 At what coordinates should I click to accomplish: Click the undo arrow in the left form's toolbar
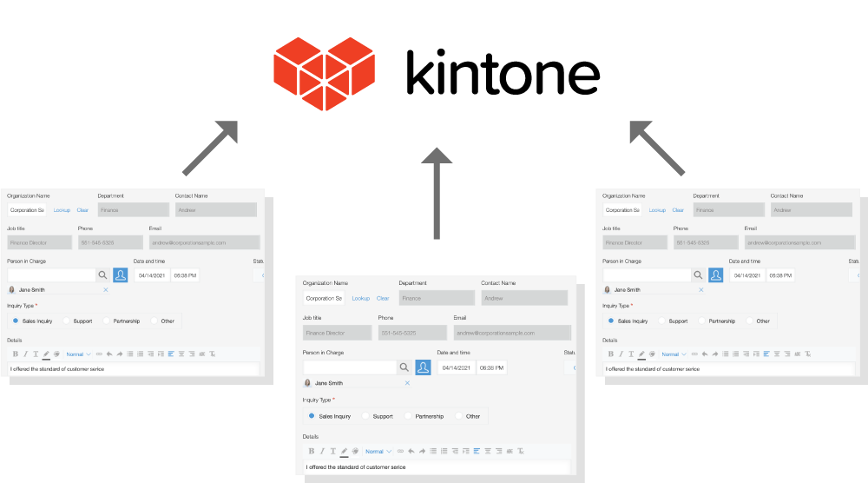108,354
